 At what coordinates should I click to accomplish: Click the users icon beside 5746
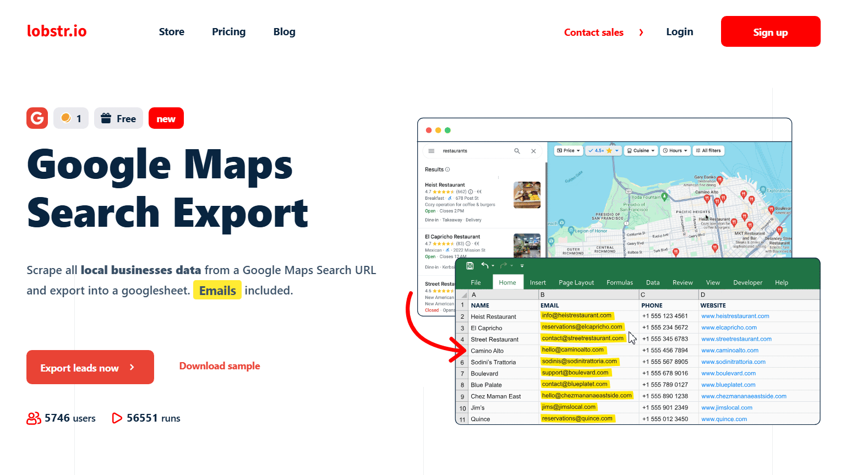pyautogui.click(x=34, y=418)
